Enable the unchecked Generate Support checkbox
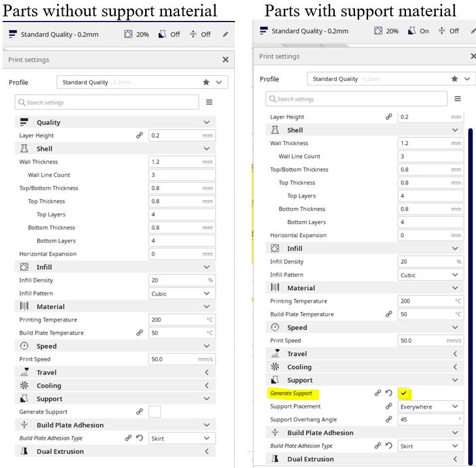The image size is (476, 468). pos(154,412)
